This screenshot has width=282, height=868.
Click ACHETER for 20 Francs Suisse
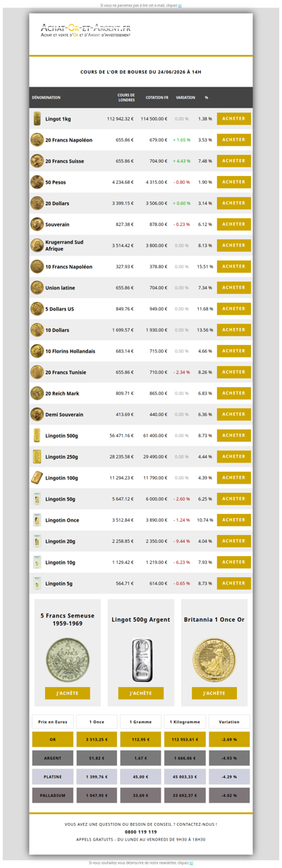[x=233, y=161]
